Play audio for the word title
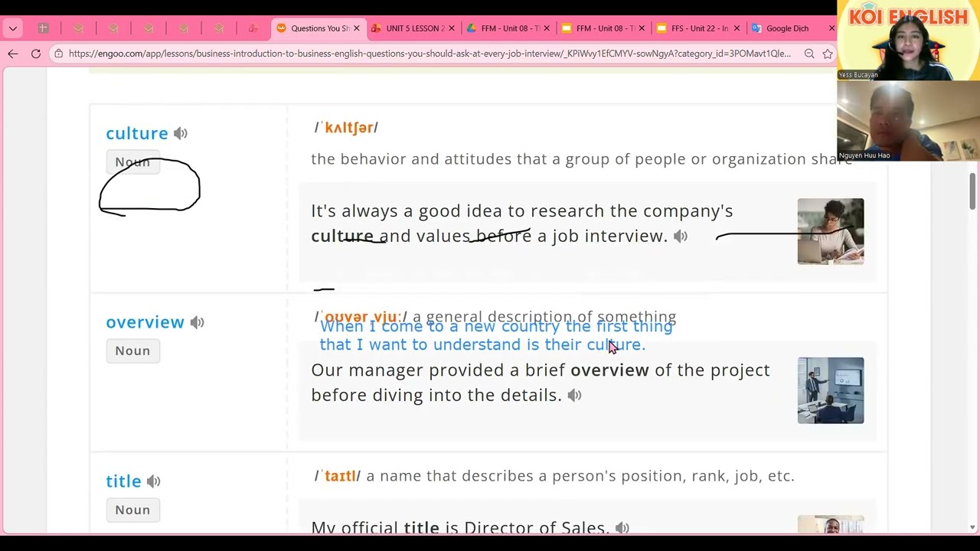This screenshot has width=980, height=551. tap(154, 481)
